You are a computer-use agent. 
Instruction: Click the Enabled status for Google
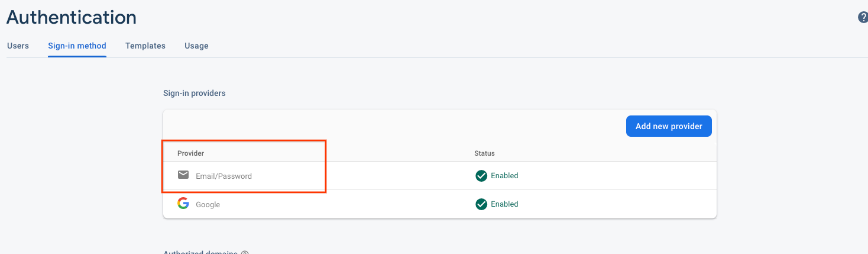click(504, 204)
